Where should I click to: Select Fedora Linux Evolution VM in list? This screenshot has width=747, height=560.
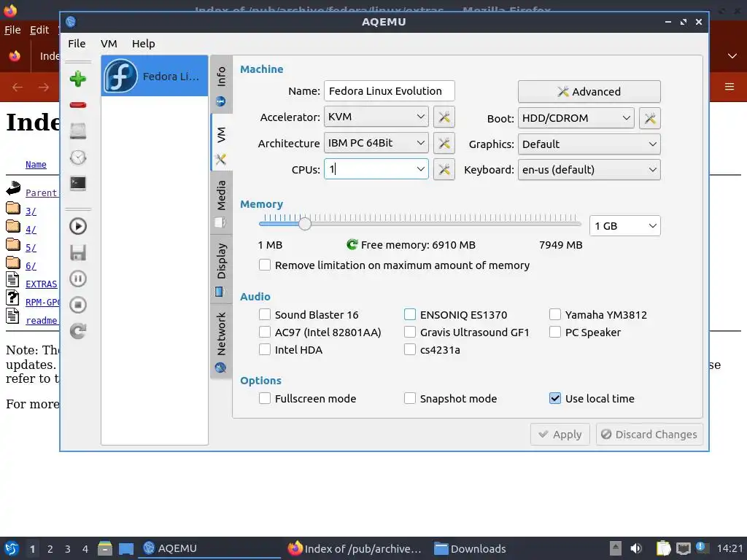(155, 76)
